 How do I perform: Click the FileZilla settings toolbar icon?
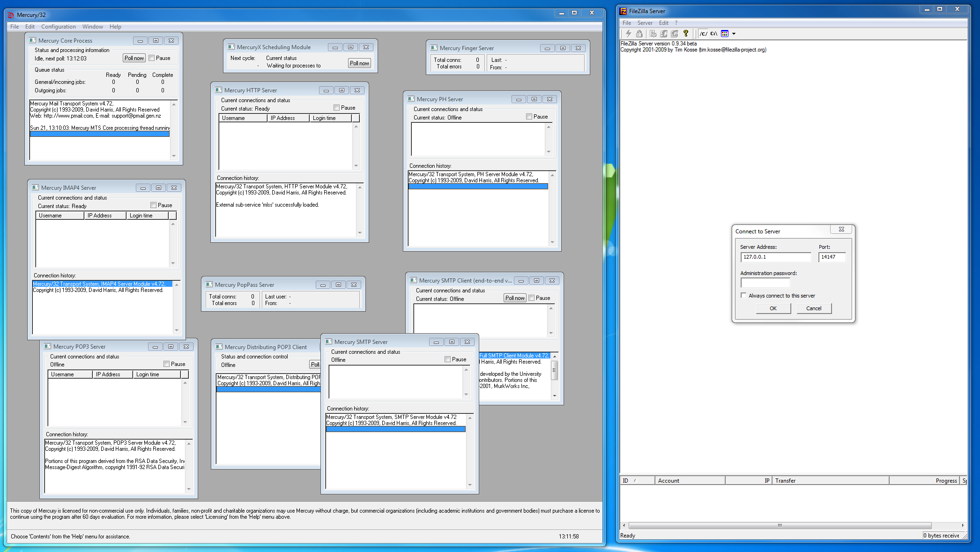click(653, 34)
